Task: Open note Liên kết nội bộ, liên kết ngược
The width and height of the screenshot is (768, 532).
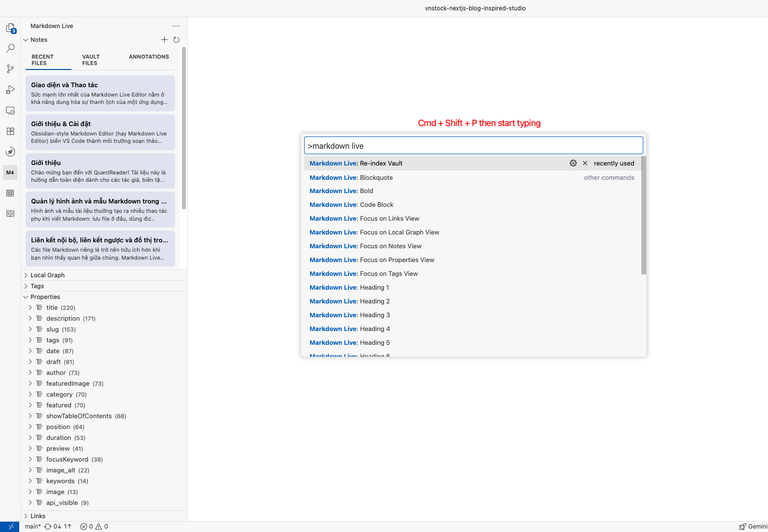Action: click(100, 248)
